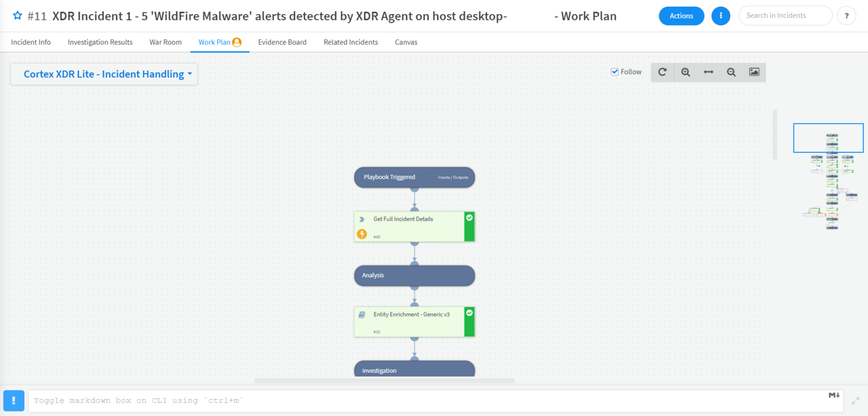Click the playbook minimap overview thumbnail

coord(828,176)
